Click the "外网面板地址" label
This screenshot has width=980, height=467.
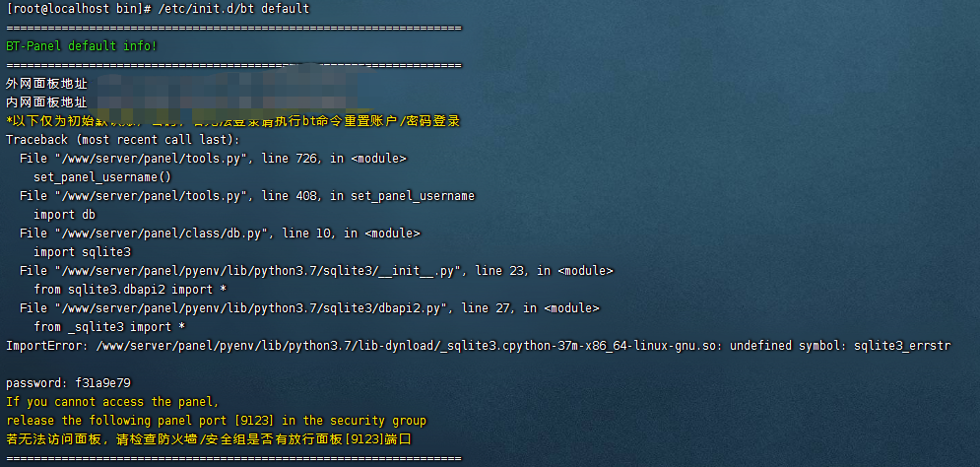[x=47, y=84]
